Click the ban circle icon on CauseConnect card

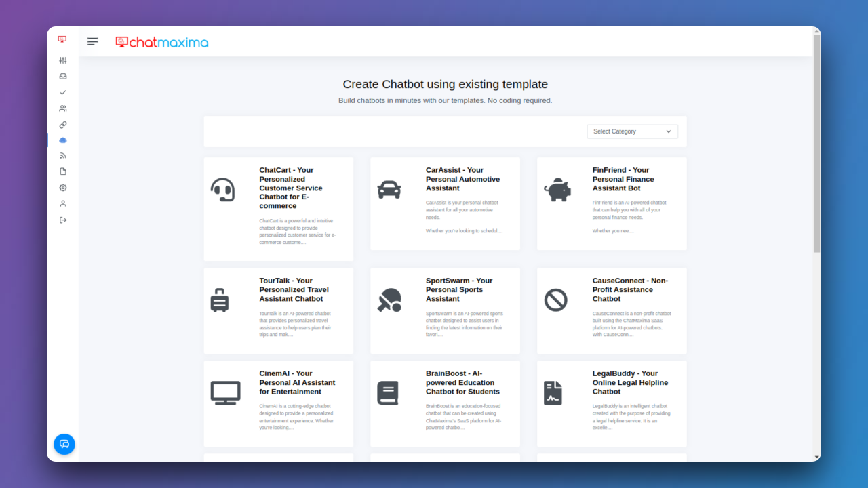pyautogui.click(x=555, y=300)
